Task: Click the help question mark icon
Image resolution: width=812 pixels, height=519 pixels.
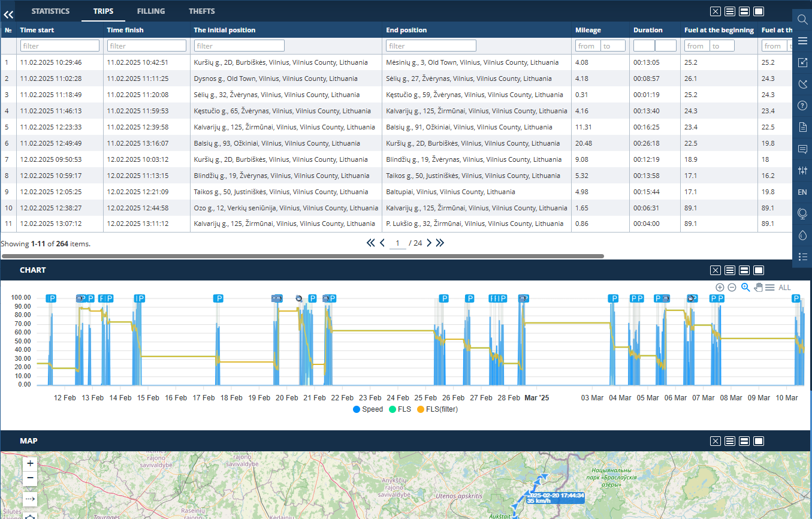Action: coord(802,105)
